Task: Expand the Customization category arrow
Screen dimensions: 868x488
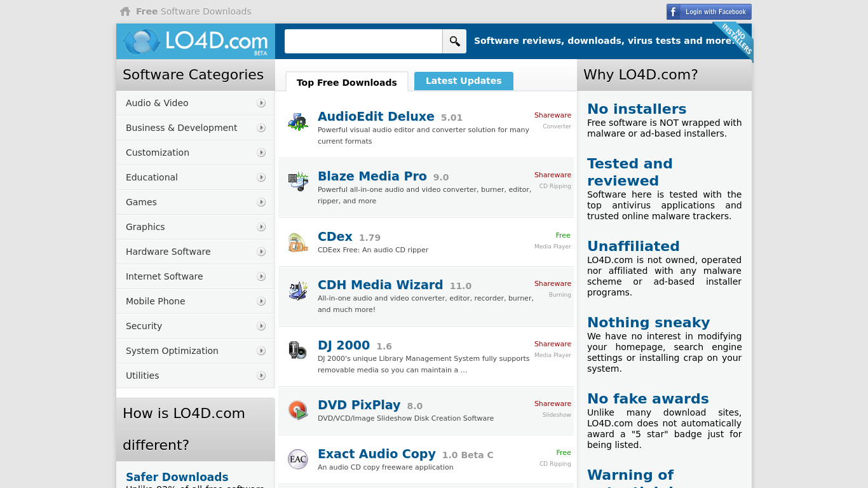Action: (x=261, y=152)
